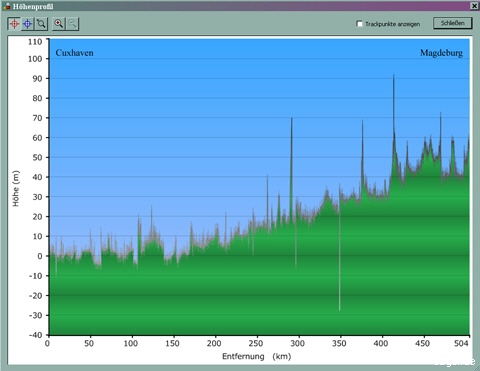Activate the zoom selection magnifier tool

(41, 24)
